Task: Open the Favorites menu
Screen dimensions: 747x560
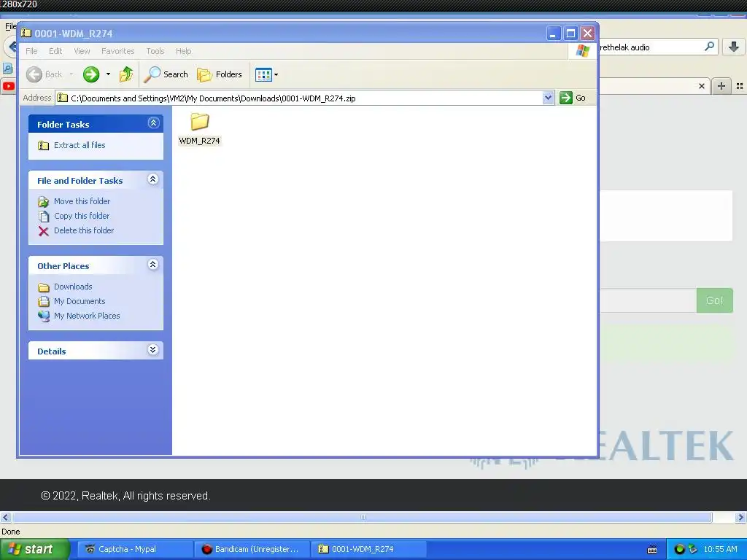Action: (x=117, y=51)
